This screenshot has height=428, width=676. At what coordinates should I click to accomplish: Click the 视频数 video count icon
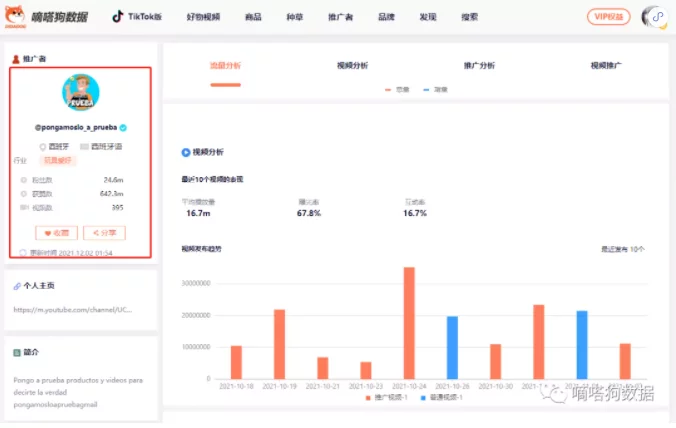pos(24,208)
